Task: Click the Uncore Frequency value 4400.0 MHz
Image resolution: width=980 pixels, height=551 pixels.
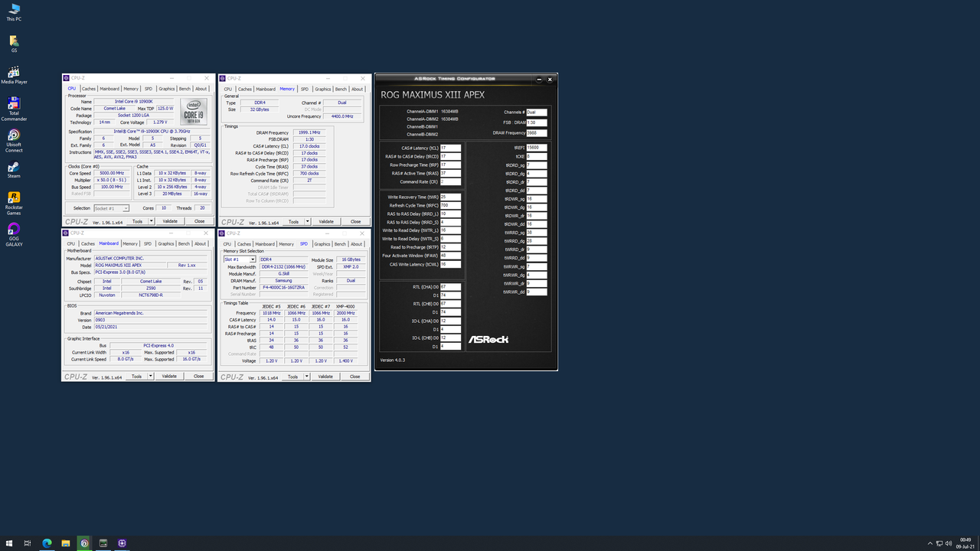Action: [341, 116]
